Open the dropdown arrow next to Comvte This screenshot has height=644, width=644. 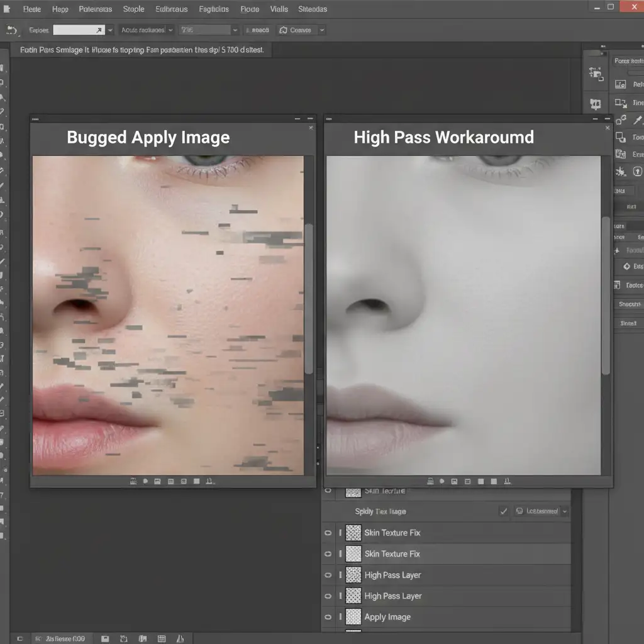point(321,30)
